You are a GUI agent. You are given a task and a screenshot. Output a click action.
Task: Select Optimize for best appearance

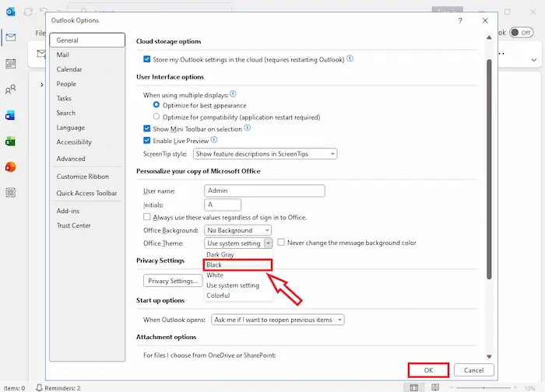pos(156,105)
